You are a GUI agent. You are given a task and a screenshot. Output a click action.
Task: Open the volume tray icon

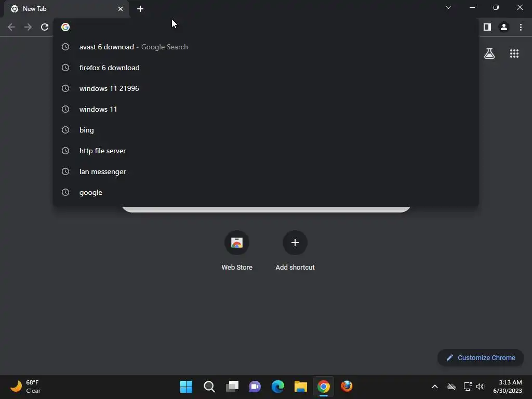click(x=480, y=387)
